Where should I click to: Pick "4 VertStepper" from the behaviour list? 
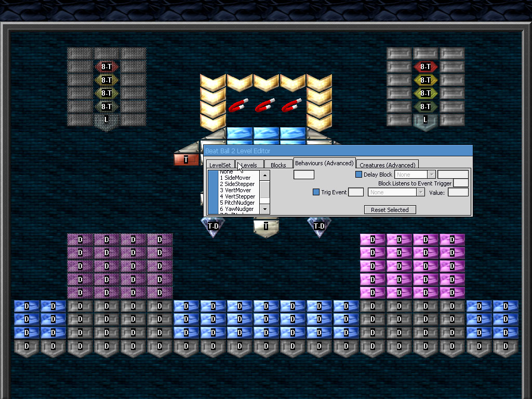(x=237, y=196)
